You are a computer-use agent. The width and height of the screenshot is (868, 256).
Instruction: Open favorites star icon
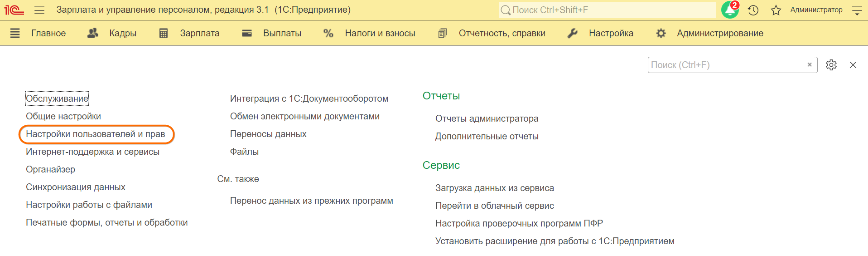pos(776,10)
